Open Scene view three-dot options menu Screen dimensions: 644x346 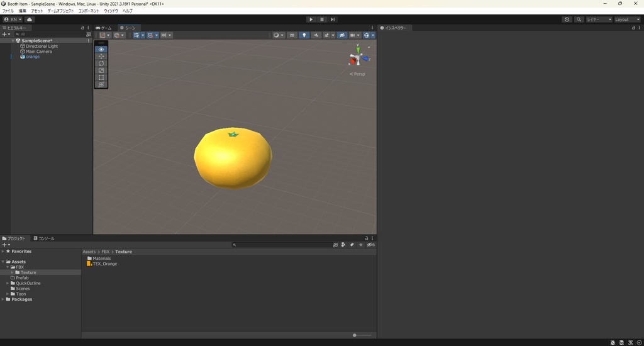click(x=372, y=28)
